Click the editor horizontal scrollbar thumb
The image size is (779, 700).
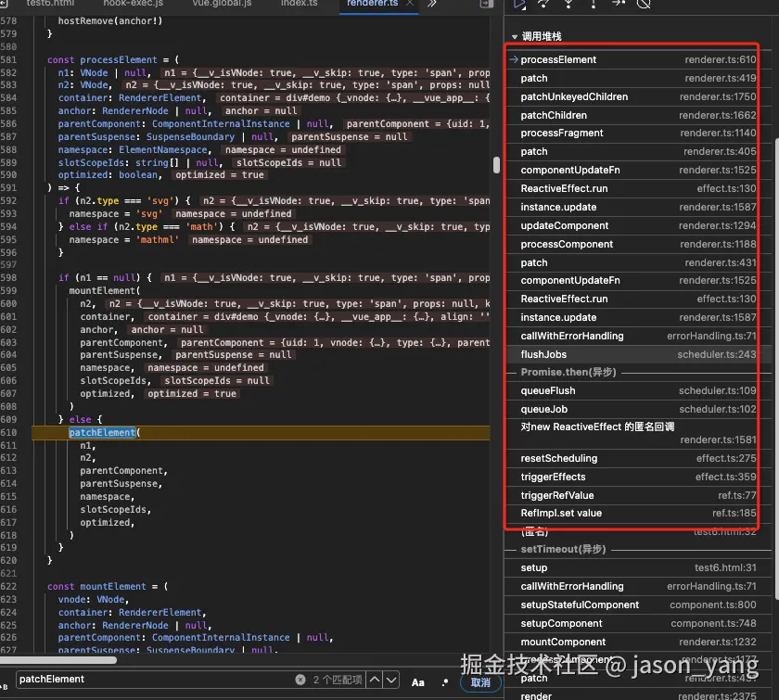(x=58, y=660)
